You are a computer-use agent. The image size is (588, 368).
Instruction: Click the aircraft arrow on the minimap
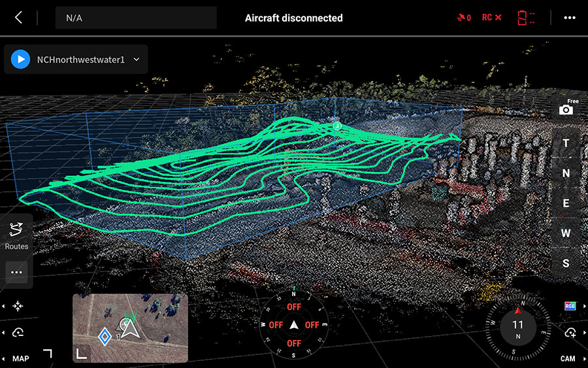tap(130, 328)
